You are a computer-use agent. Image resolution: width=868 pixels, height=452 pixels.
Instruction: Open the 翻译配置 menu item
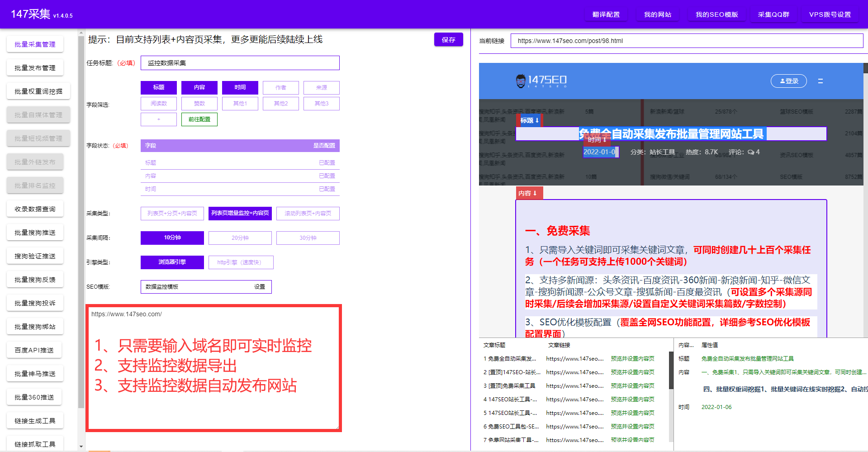(x=606, y=14)
